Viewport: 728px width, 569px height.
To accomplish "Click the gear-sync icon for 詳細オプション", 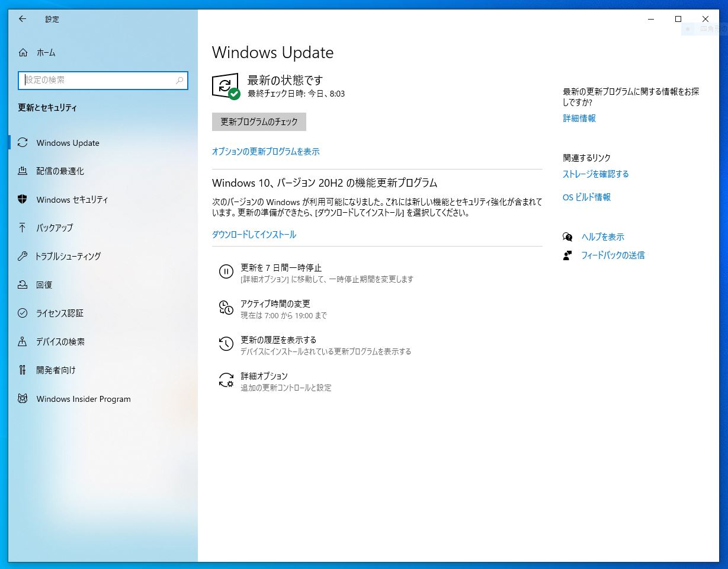I will point(226,380).
